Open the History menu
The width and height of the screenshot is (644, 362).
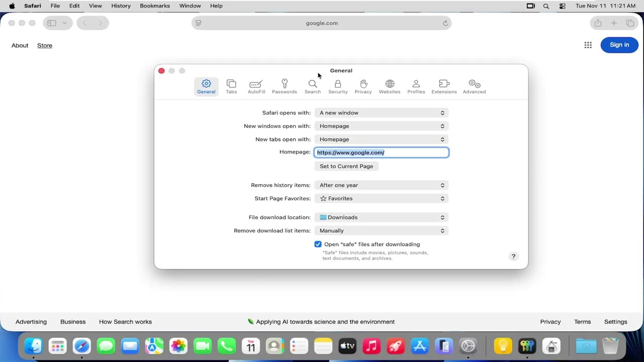121,6
